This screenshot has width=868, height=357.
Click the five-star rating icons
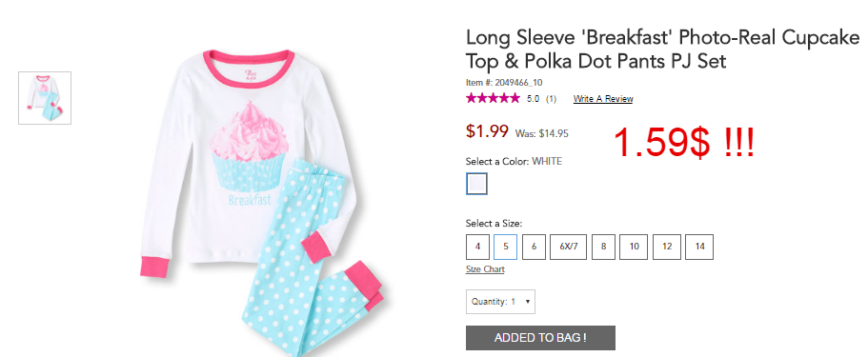(x=494, y=98)
